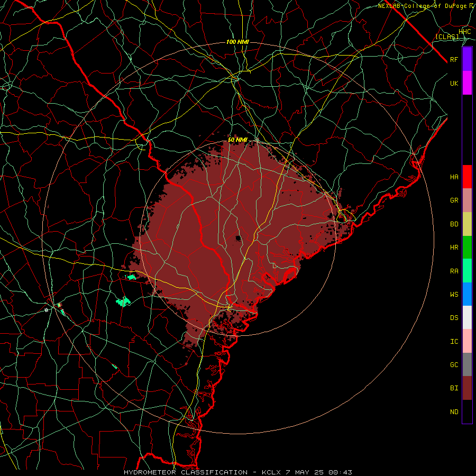
Task: Click the BD yellow legend swatch
Action: tap(467, 224)
